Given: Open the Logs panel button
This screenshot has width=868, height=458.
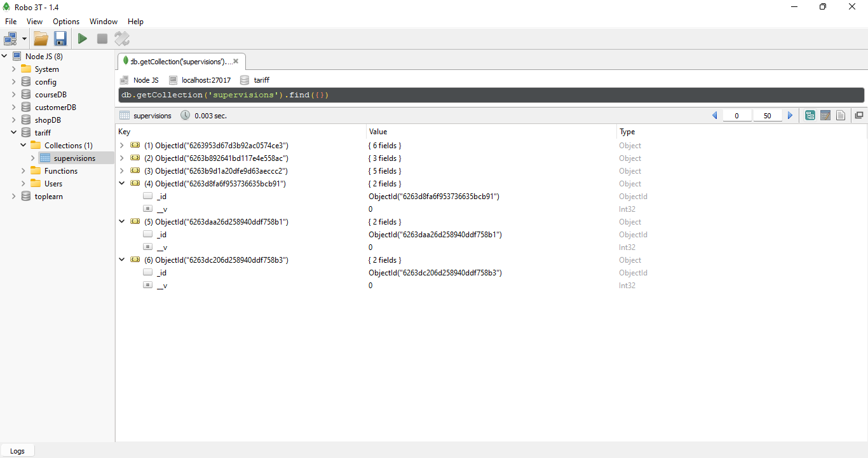Looking at the screenshot, I should click(x=17, y=451).
